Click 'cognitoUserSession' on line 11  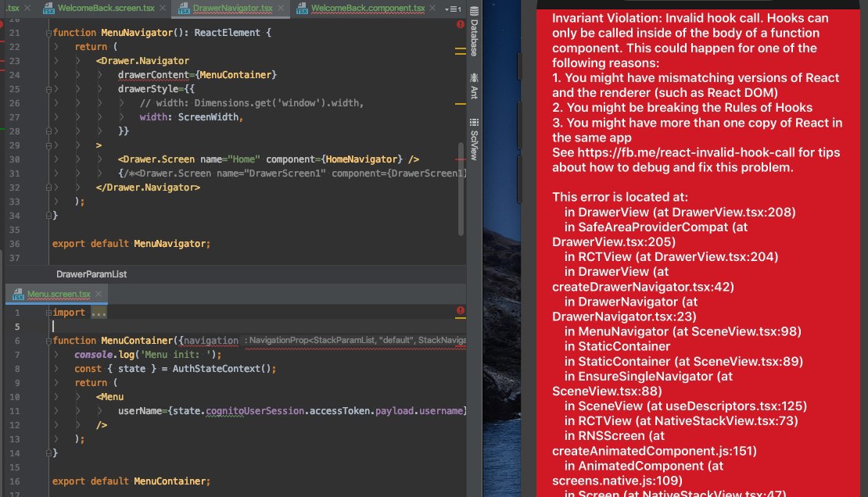[255, 411]
